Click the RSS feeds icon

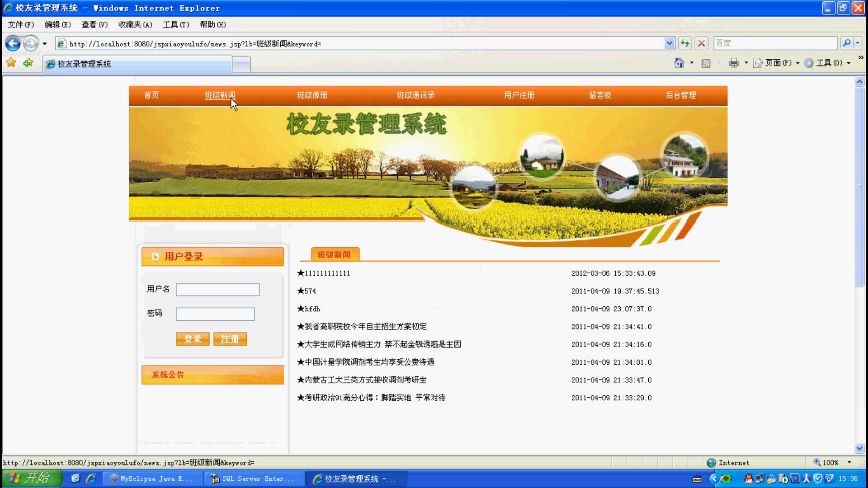point(706,63)
